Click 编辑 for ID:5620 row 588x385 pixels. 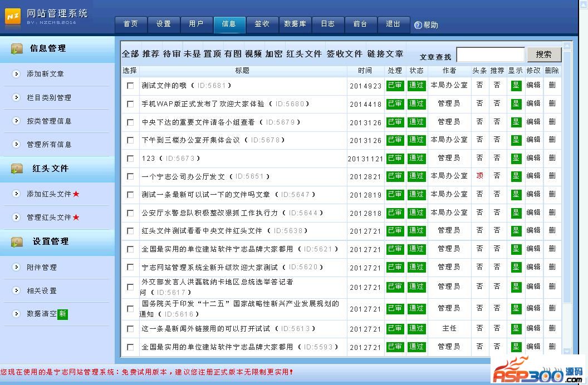pyautogui.click(x=533, y=267)
